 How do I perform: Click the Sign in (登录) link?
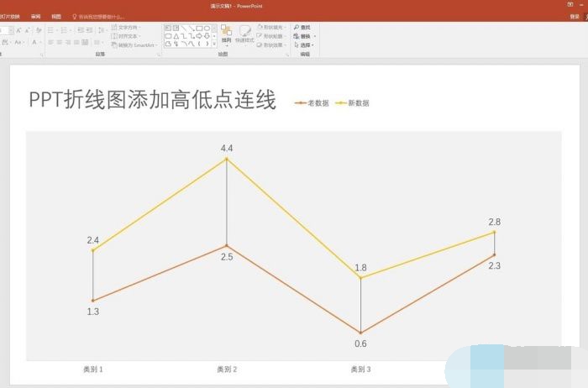pyautogui.click(x=574, y=16)
